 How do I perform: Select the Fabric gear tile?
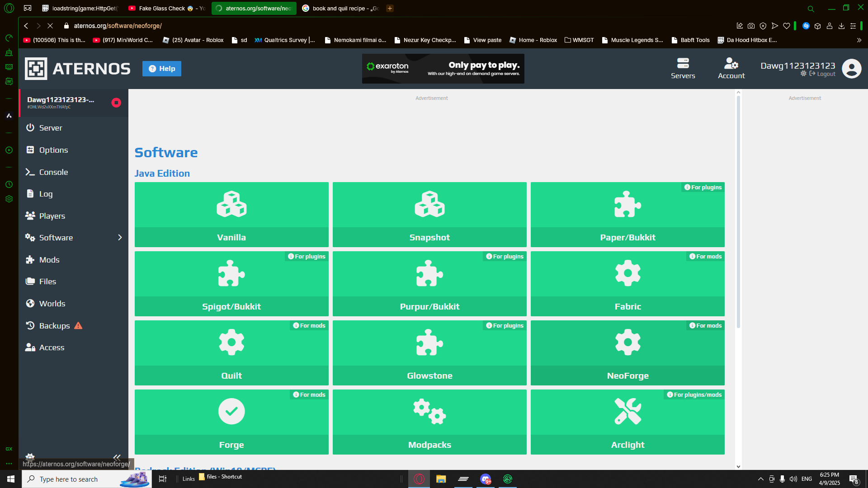click(627, 284)
